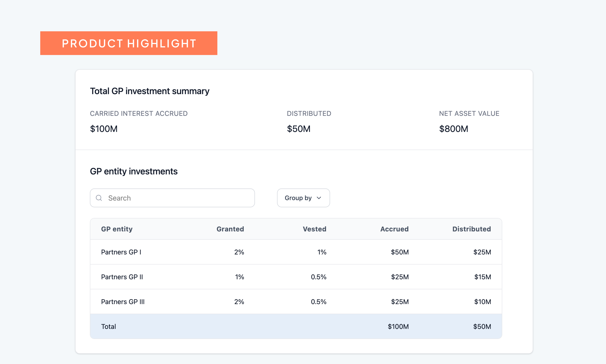Click the Accrued column header

click(394, 229)
